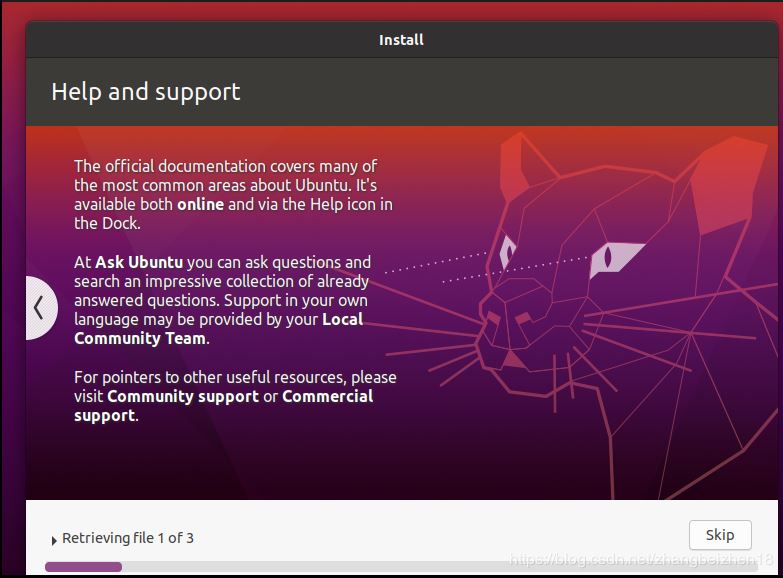Viewport: 783px width, 578px height.
Task: Click the dotted line beside the cat's eyes
Action: pos(435,267)
